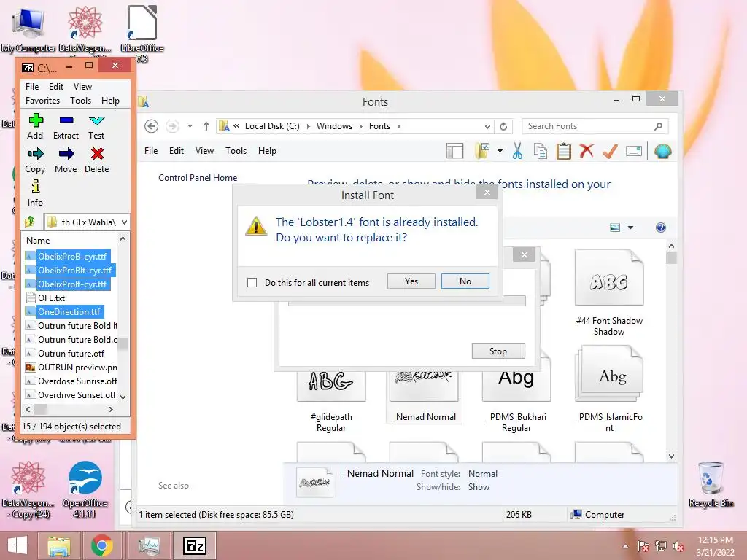The image size is (747, 560).
Task: Click the Windows Start button
Action: click(18, 545)
